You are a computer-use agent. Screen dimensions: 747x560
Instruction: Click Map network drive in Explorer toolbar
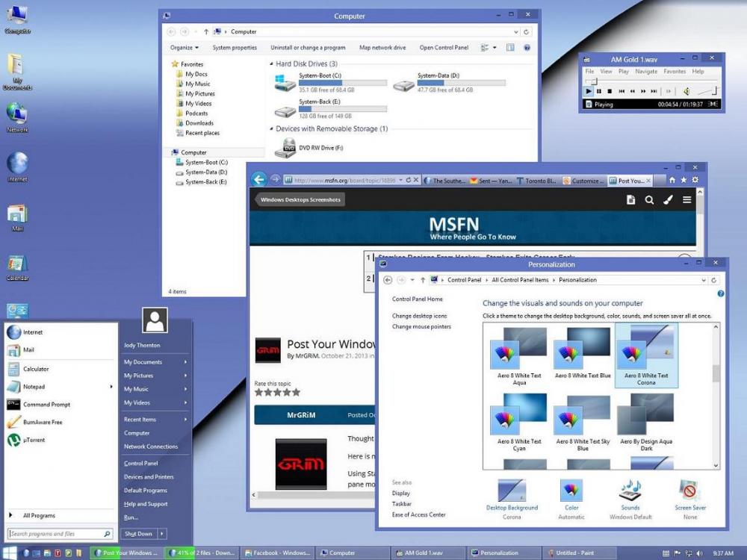[382, 47]
